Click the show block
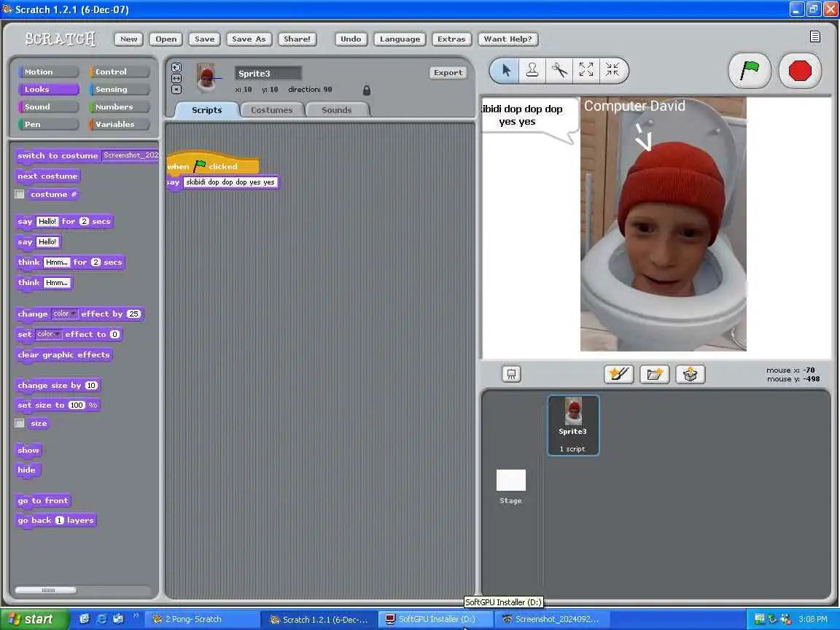 [28, 451]
